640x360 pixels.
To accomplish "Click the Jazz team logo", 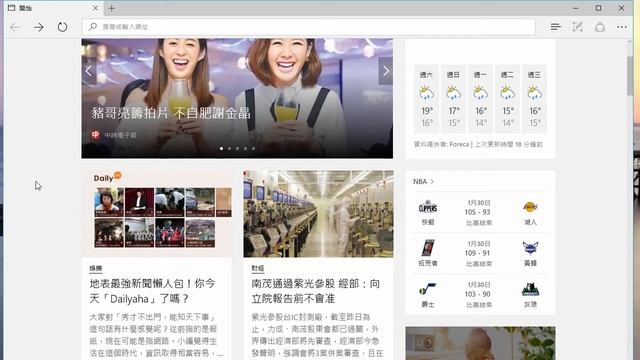I will 428,289.
